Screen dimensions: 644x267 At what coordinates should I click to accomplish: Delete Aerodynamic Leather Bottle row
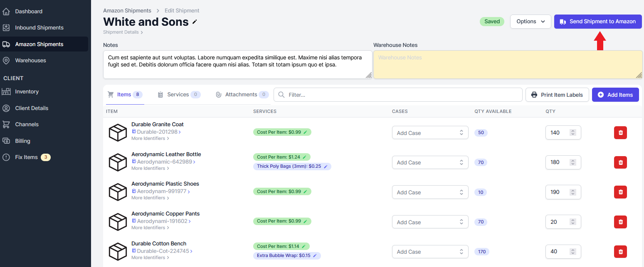click(620, 162)
